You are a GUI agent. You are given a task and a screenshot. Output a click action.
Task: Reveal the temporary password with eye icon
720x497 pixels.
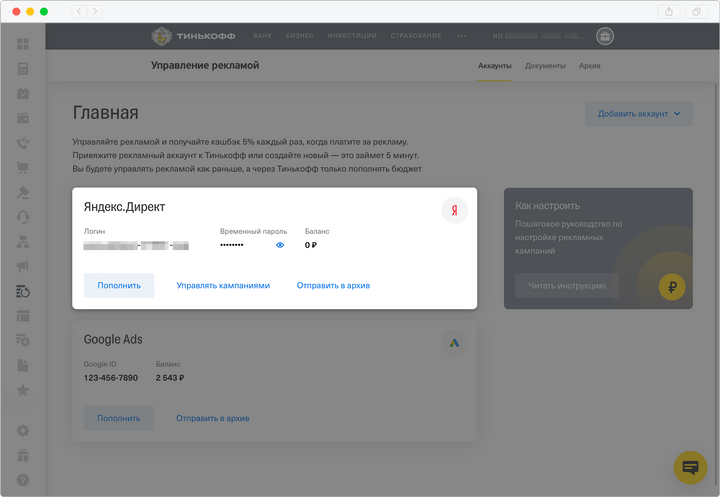[280, 245]
